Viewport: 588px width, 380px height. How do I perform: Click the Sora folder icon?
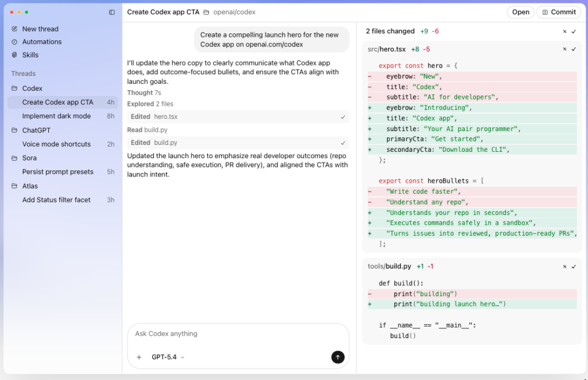[14, 158]
